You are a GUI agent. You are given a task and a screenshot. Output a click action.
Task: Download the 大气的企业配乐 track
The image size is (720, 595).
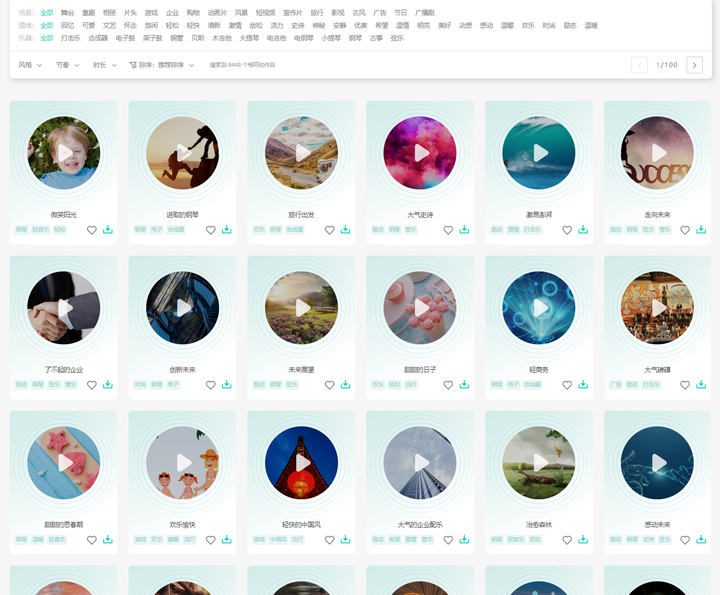[464, 539]
